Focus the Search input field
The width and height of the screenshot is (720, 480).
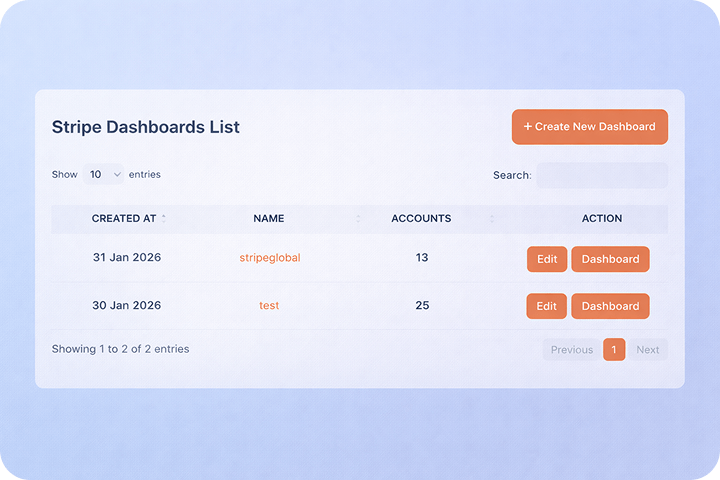(x=602, y=175)
